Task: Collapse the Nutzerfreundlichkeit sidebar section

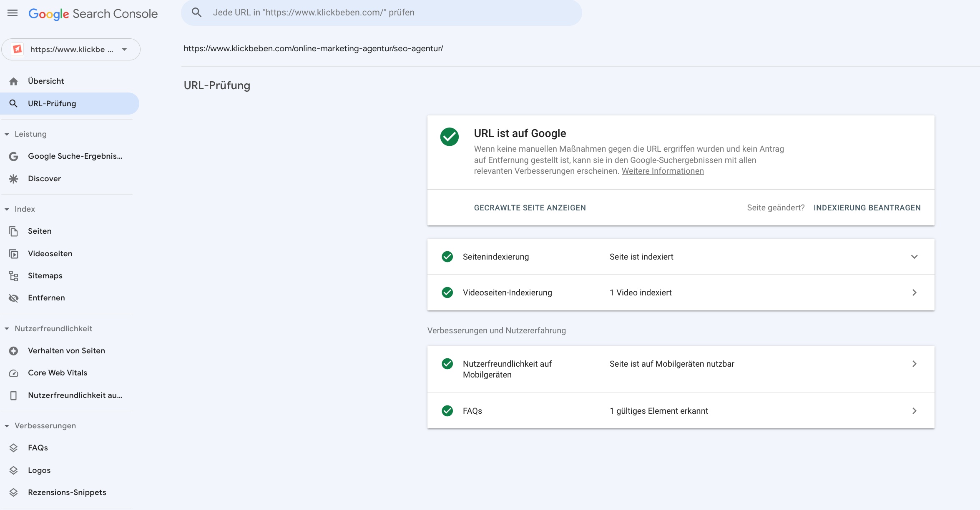Action: point(7,329)
